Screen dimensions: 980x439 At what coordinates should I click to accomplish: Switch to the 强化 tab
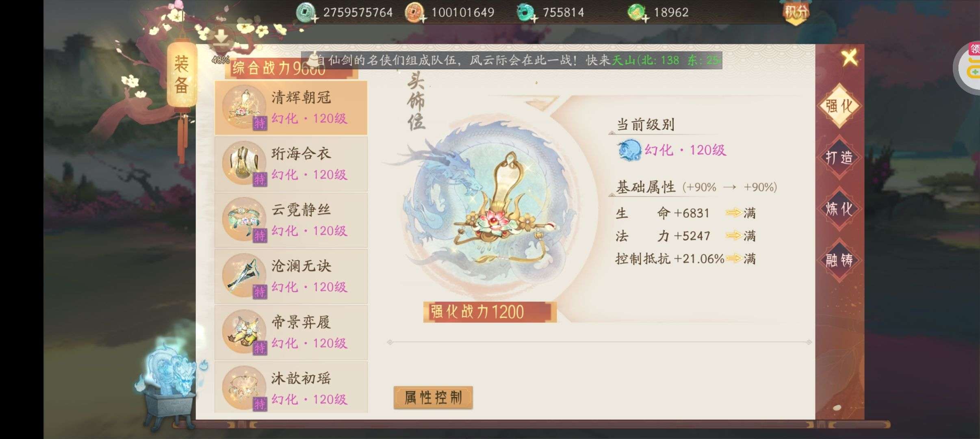839,106
